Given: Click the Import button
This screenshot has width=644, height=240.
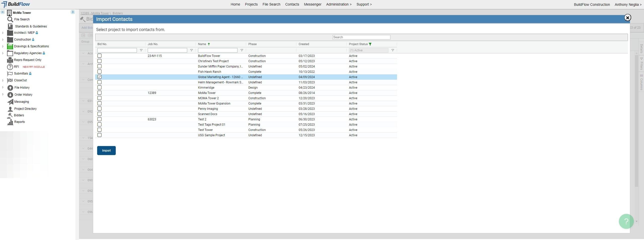Looking at the screenshot, I should (x=106, y=151).
